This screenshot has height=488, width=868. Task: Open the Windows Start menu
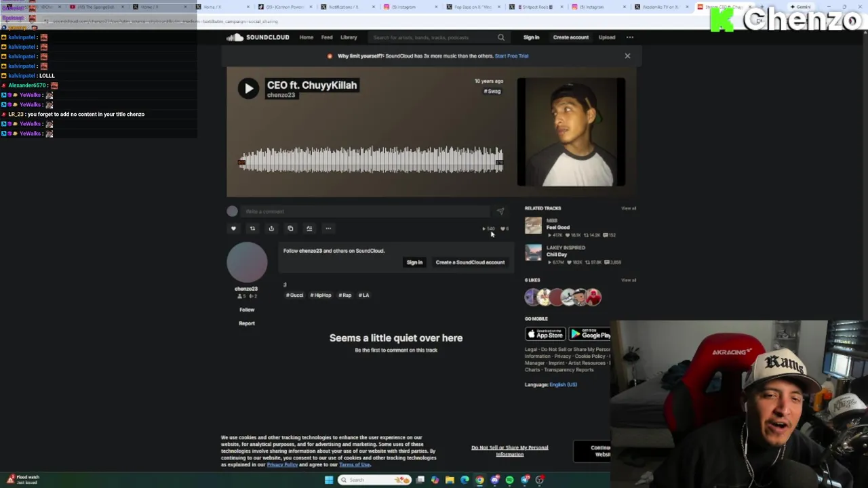click(329, 480)
